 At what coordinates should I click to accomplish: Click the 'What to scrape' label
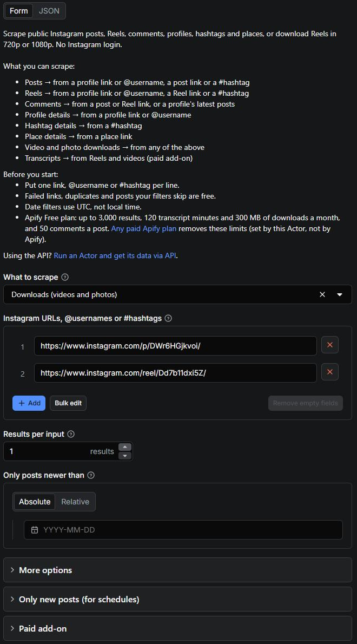click(31, 277)
